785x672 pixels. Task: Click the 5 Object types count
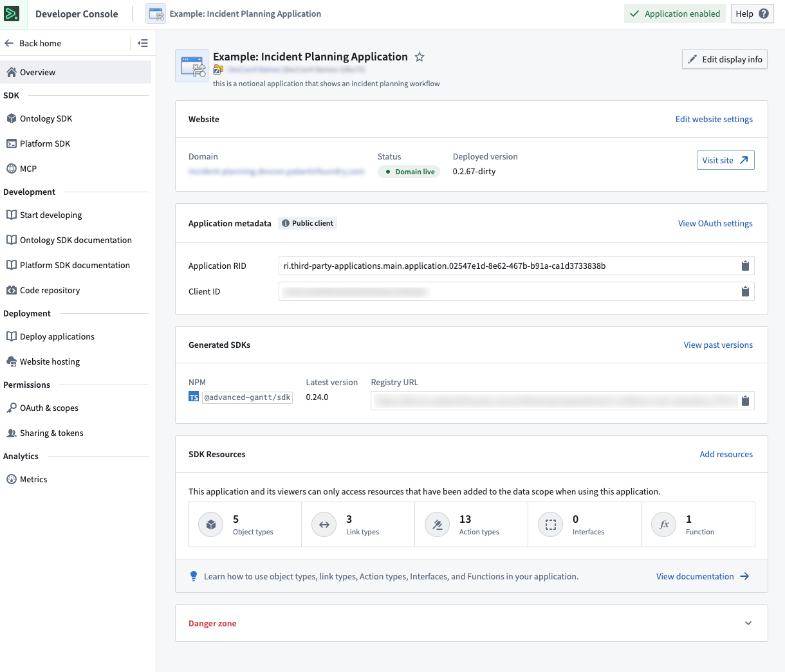tap(235, 519)
